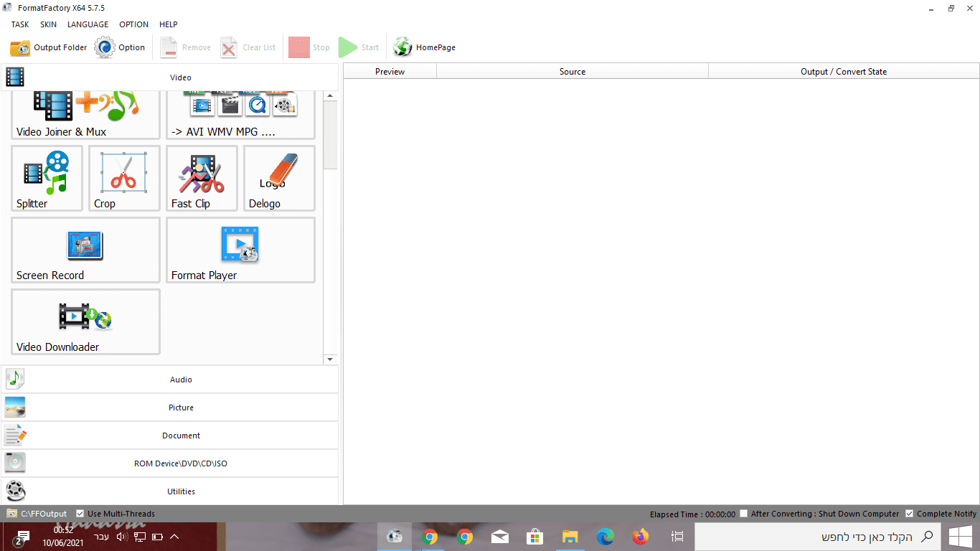Click the Source column header
Image resolution: width=980 pixels, height=551 pixels.
pos(573,72)
